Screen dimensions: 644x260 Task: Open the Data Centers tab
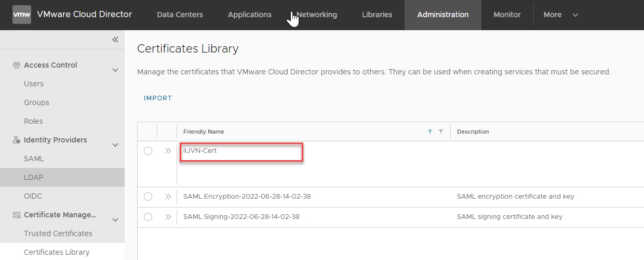click(180, 15)
